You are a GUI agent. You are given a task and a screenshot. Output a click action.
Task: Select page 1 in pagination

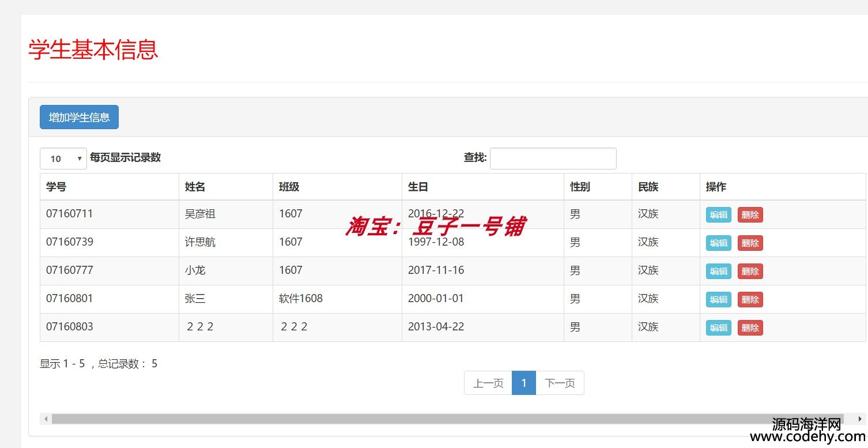[523, 383]
